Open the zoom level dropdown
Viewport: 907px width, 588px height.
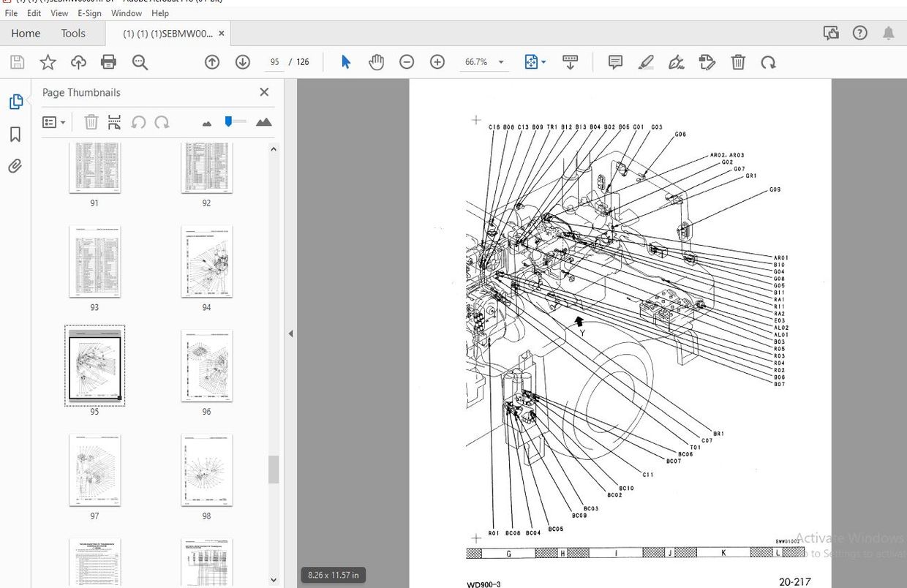coord(501,62)
